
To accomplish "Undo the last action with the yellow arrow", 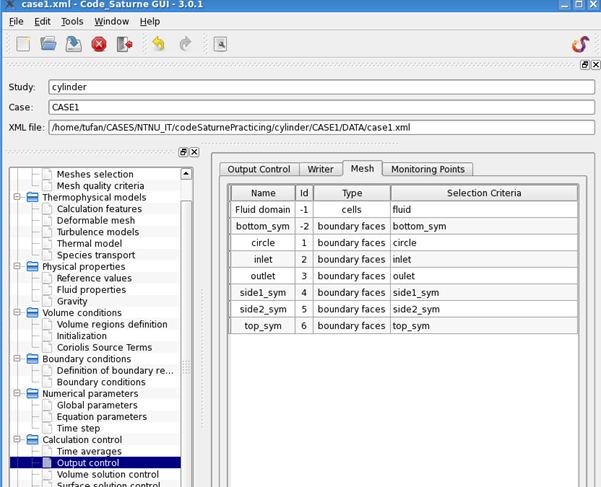I will click(x=158, y=44).
